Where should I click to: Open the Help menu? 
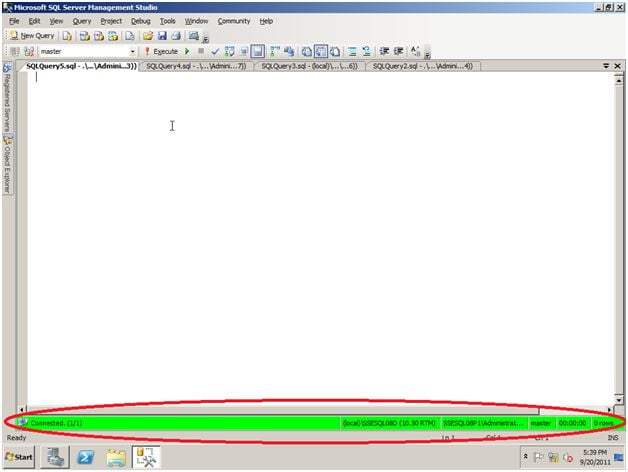pyautogui.click(x=266, y=21)
